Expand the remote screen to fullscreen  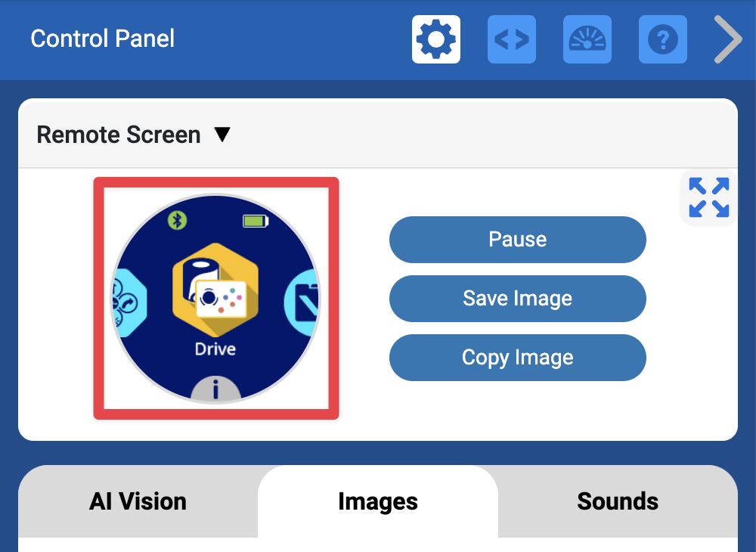point(708,197)
